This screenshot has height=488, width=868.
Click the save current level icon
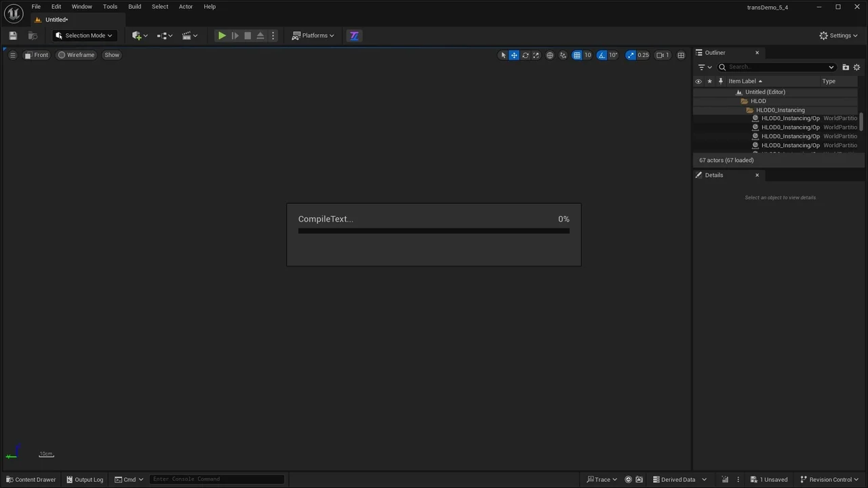click(x=13, y=36)
